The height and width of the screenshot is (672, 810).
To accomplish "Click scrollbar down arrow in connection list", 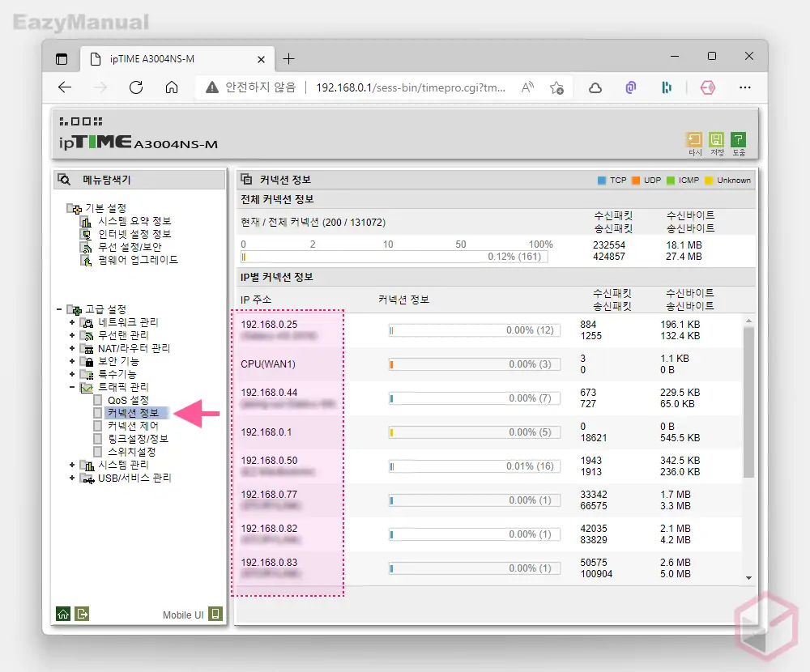I will click(x=748, y=577).
